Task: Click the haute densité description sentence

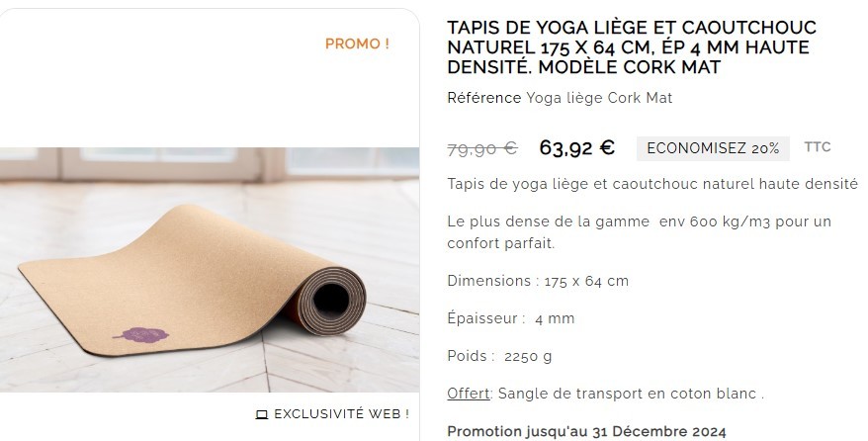Action: [652, 184]
